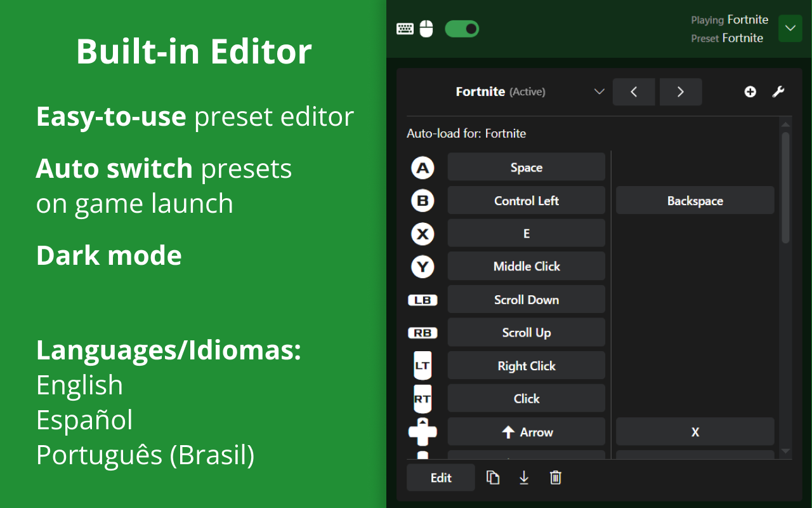Image resolution: width=812 pixels, height=508 pixels.
Task: Go to the previous preset
Action: (634, 92)
